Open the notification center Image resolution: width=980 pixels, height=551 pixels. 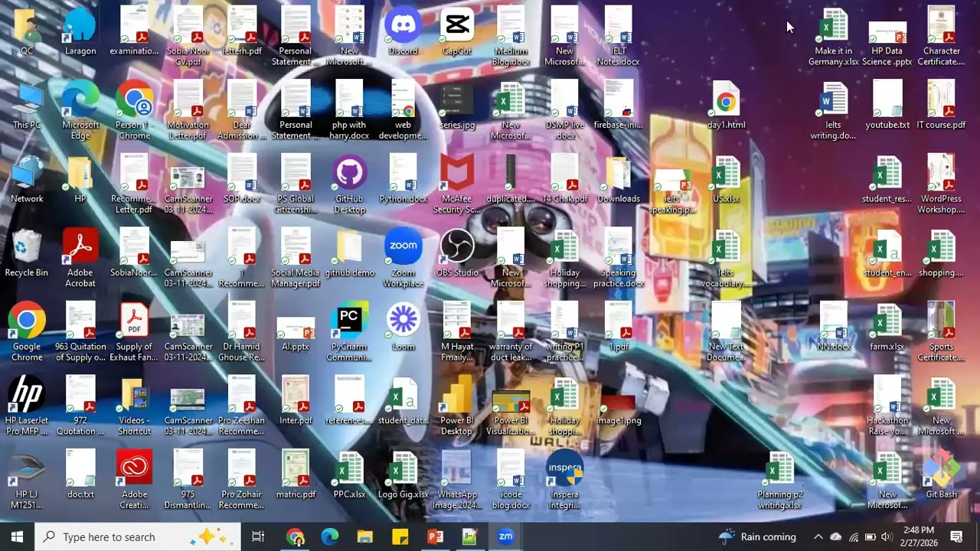(956, 536)
